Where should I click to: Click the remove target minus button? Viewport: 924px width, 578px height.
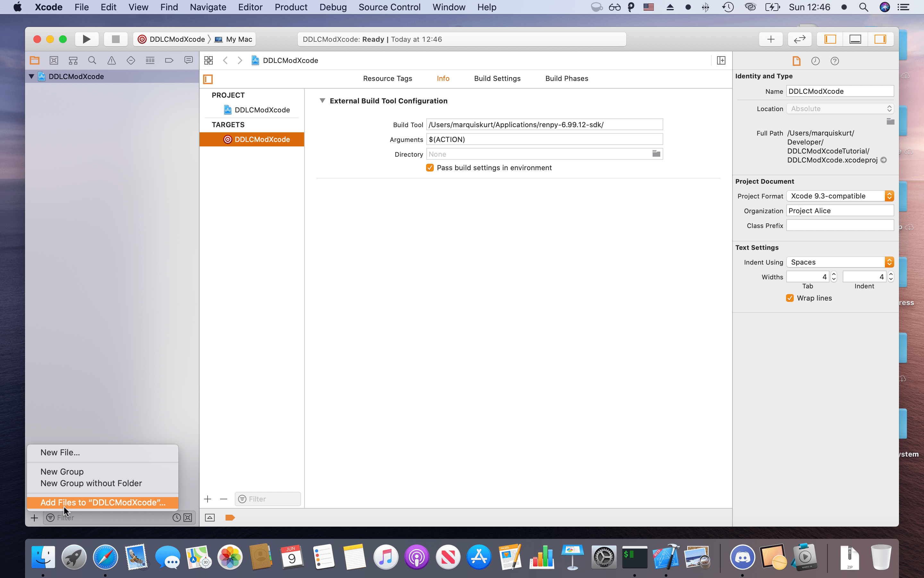coord(224,499)
